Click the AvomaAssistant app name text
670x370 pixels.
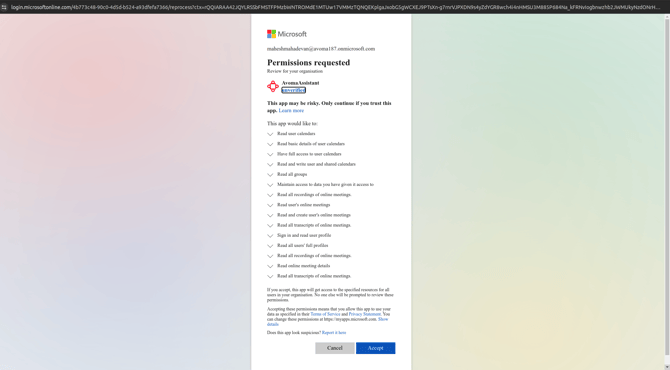point(300,83)
